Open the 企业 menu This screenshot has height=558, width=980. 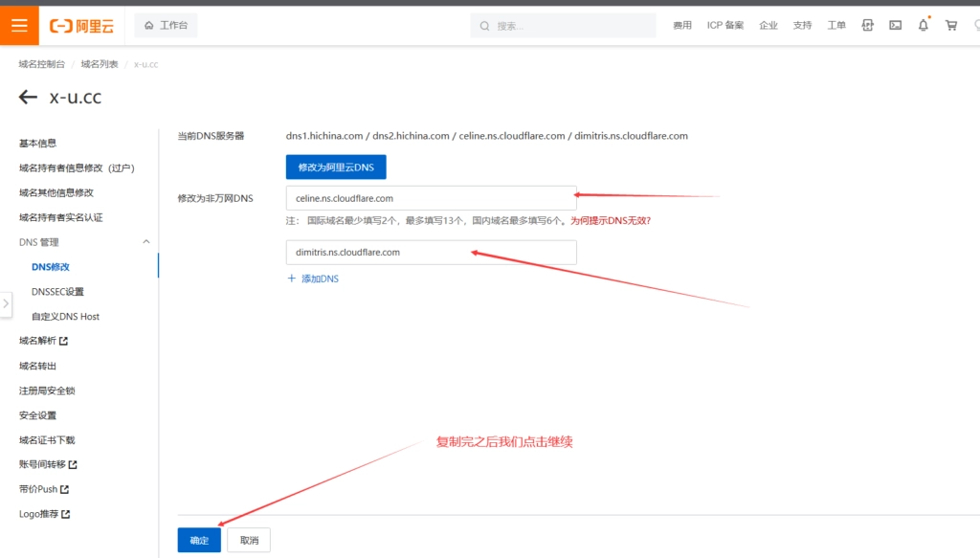tap(768, 26)
